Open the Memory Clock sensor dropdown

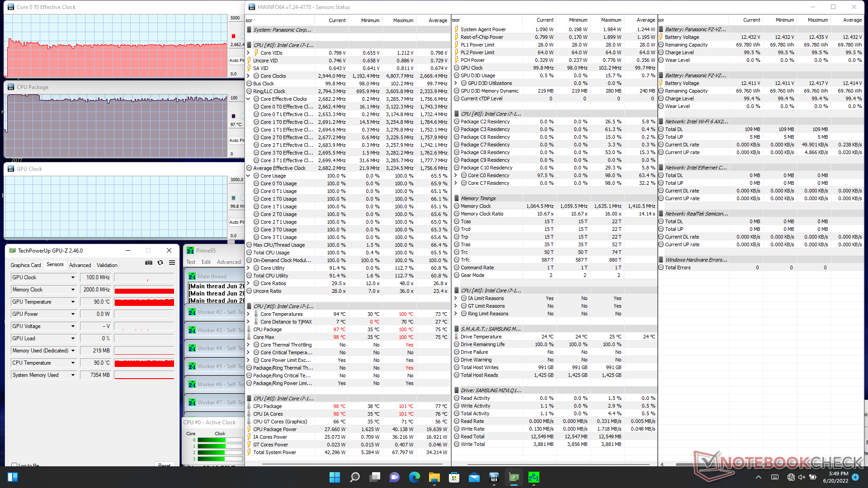[73, 290]
